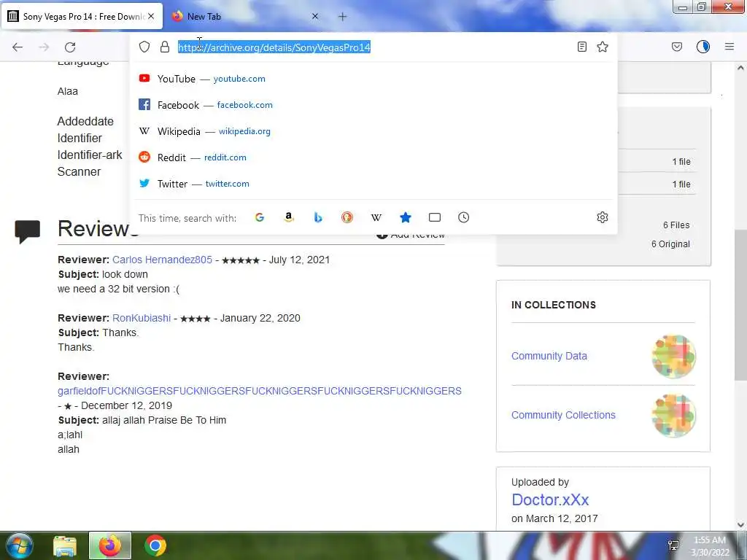
Task: Open Community Data collection link
Action: pyautogui.click(x=549, y=356)
